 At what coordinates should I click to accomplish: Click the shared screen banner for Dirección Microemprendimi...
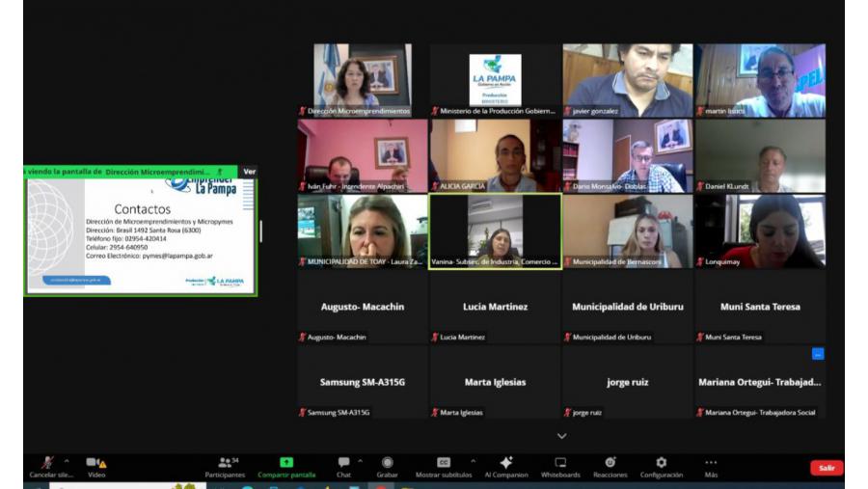(x=130, y=172)
